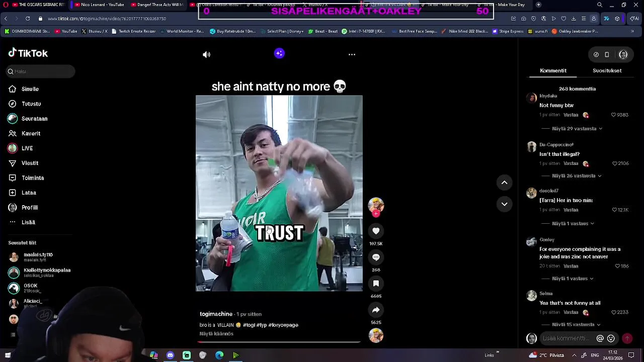
Task: Share the video with the arrow icon
Action: (x=376, y=310)
